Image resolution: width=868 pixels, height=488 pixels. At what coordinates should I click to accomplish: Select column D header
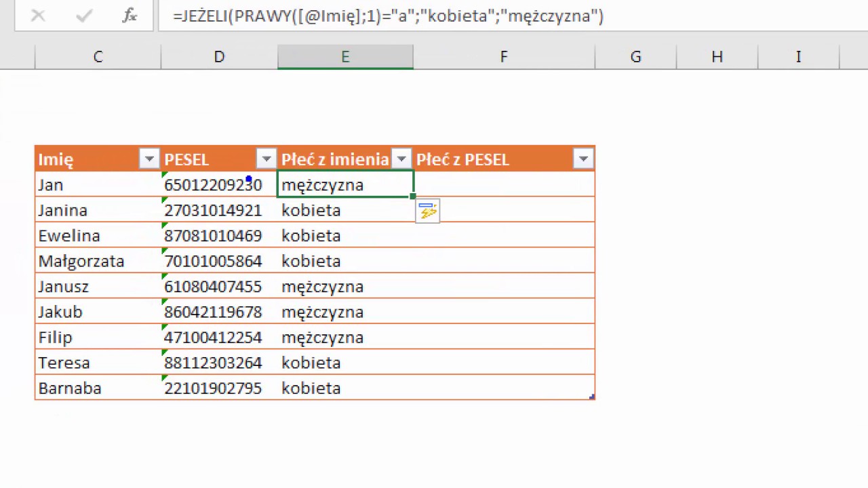click(219, 57)
